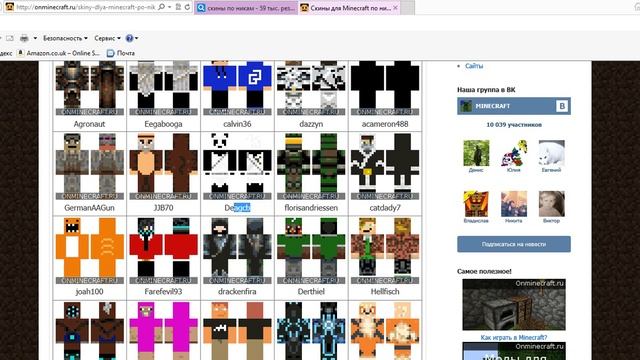
Task: Click compatibility view icon in address bar
Action: pyautogui.click(x=178, y=7)
